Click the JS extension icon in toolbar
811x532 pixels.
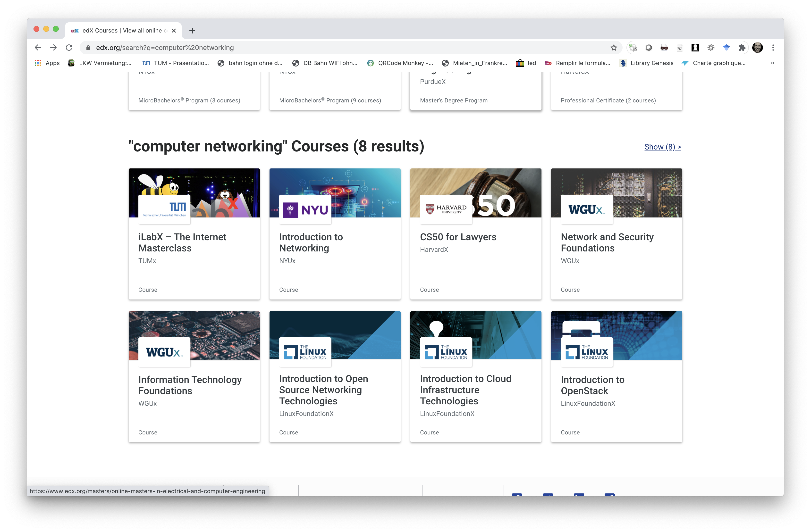pos(634,48)
